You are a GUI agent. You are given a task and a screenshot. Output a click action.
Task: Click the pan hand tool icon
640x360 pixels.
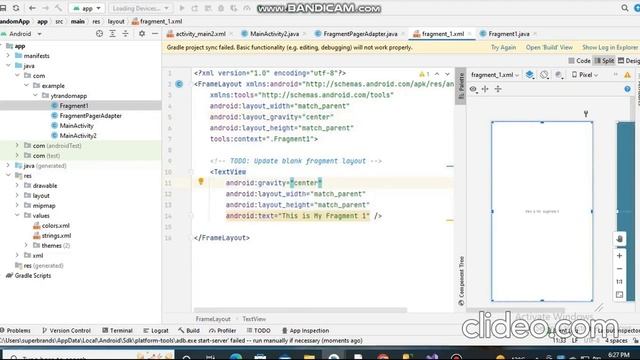[x=619, y=239]
